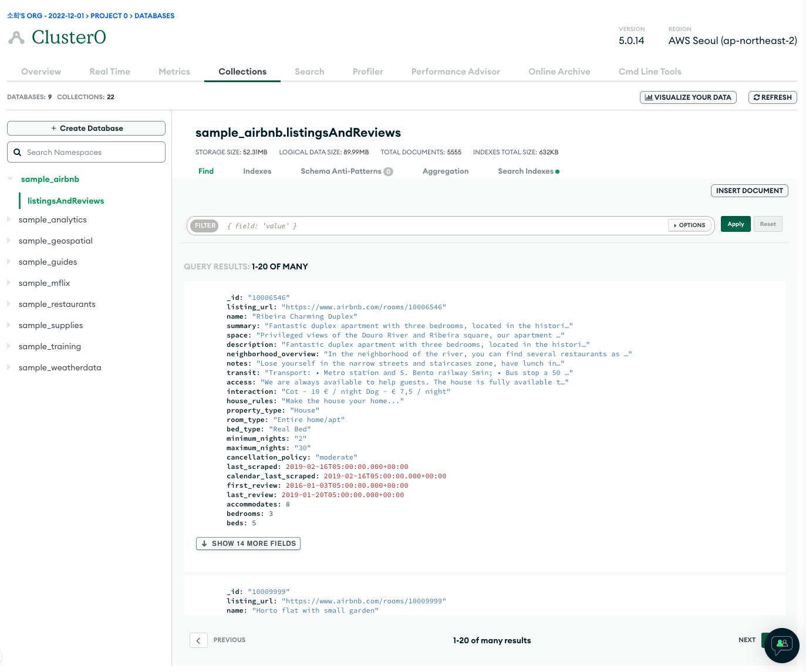Expand the sample_mflix database
806x672 pixels.
click(9, 283)
